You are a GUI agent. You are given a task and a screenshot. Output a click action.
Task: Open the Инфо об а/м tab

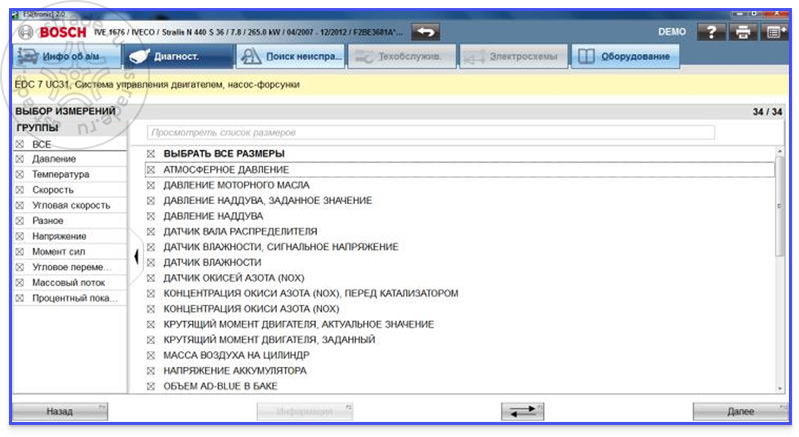coord(66,56)
